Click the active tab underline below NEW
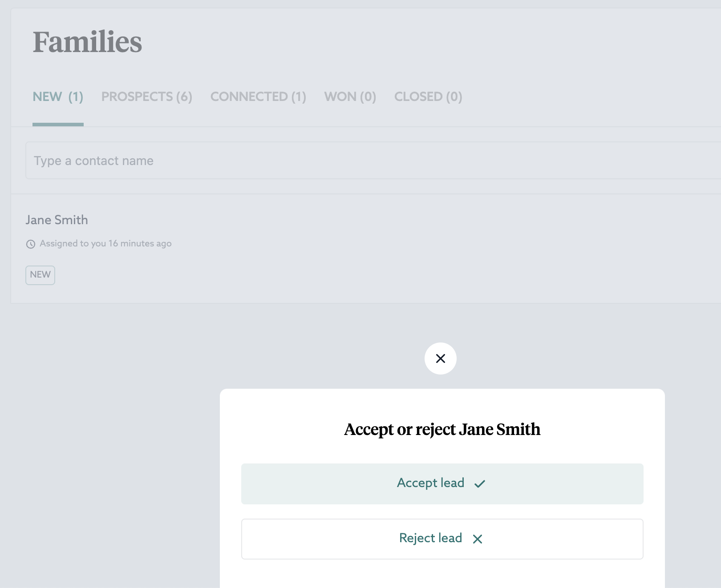The width and height of the screenshot is (721, 588). click(x=58, y=125)
